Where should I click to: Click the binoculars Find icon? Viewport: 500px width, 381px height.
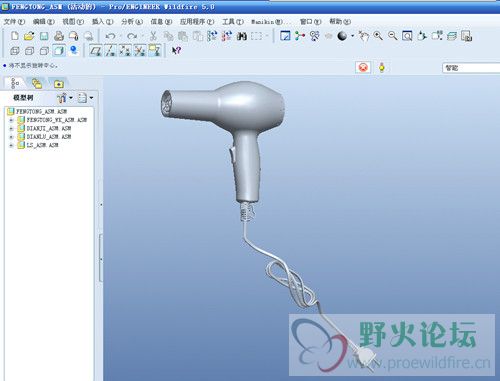[x=241, y=36]
